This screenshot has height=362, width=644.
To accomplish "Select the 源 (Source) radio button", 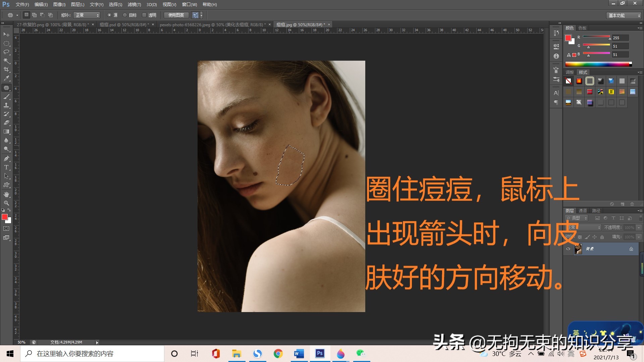I will pyautogui.click(x=110, y=15).
